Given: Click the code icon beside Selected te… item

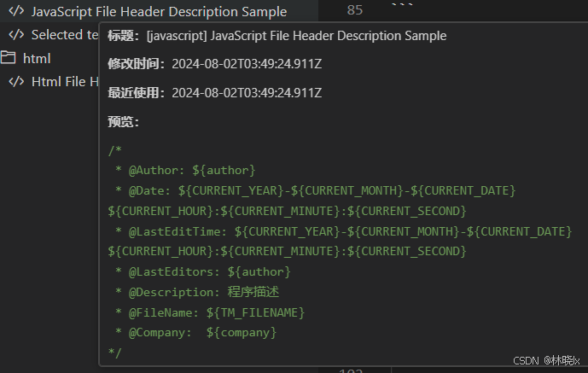Looking at the screenshot, I should (15, 35).
